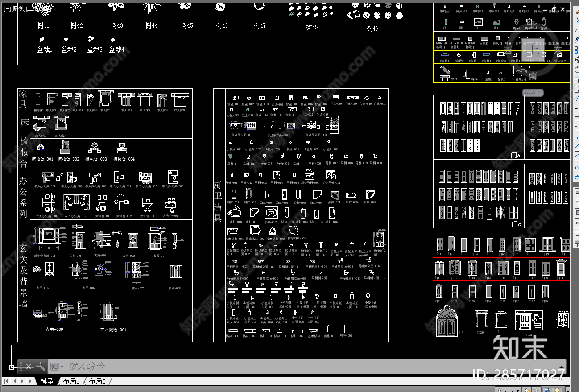Switch to the 模型 tab
This screenshot has height=392, width=579.
tap(47, 381)
